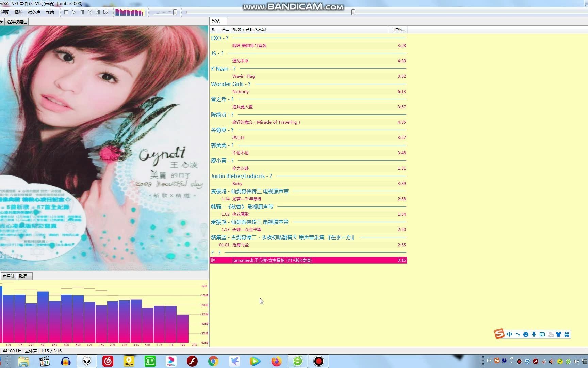The height and width of the screenshot is (368, 588).
Task: Click the spectrum visualization in the toolbar
Action: [129, 12]
